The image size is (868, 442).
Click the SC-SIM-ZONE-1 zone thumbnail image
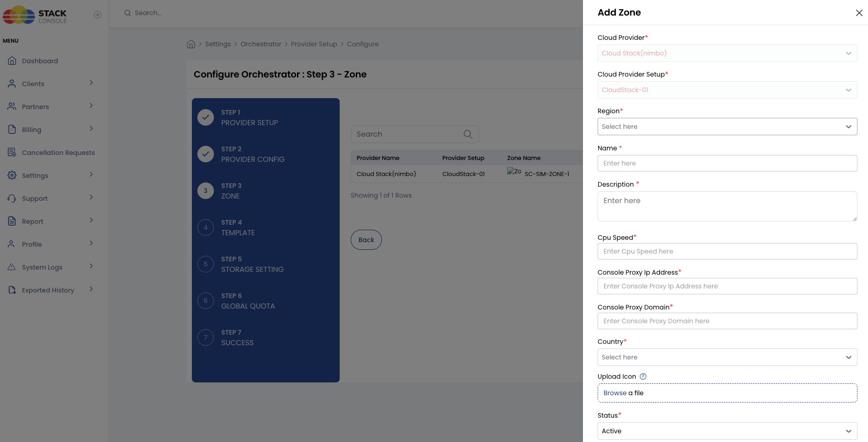pyautogui.click(x=514, y=171)
